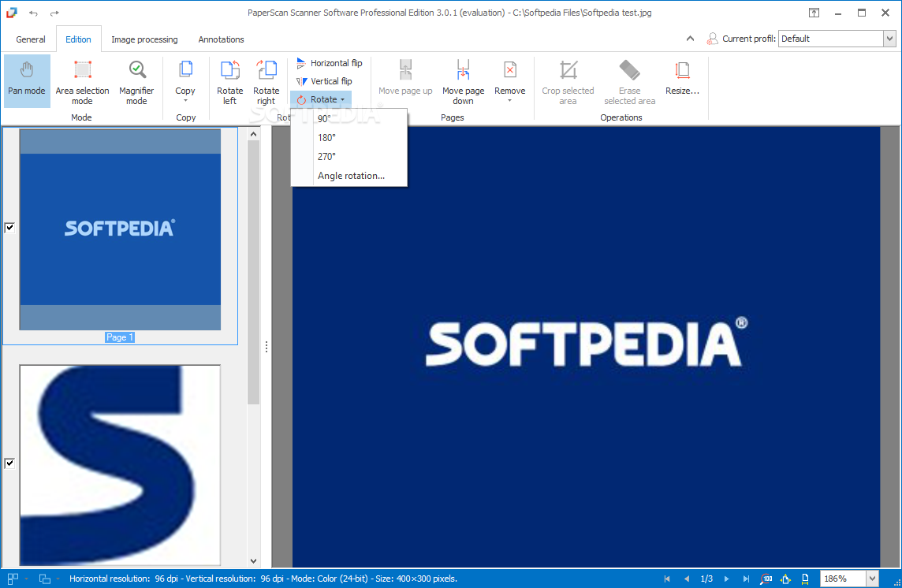Click the 1/3 page counter
The height and width of the screenshot is (588, 902).
706,579
